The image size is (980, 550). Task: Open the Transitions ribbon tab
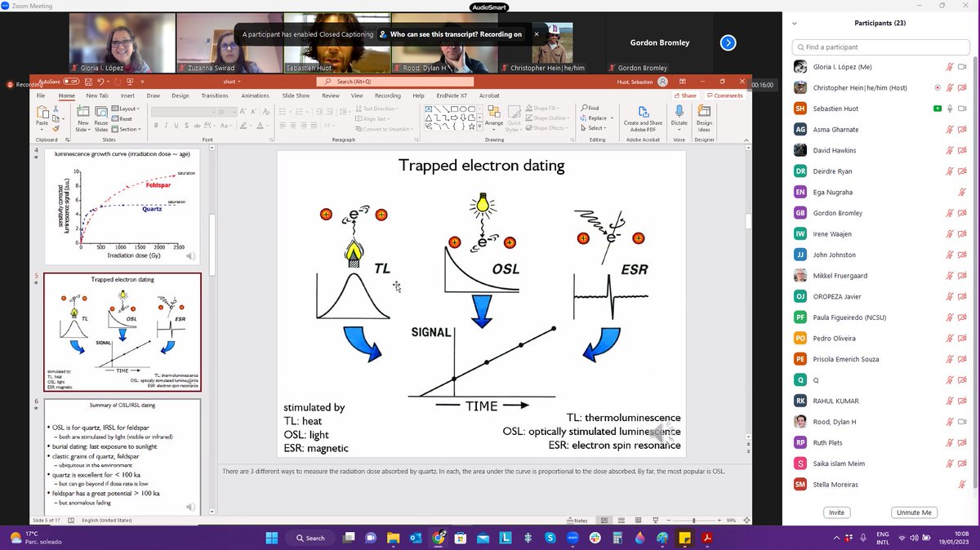pyautogui.click(x=215, y=95)
